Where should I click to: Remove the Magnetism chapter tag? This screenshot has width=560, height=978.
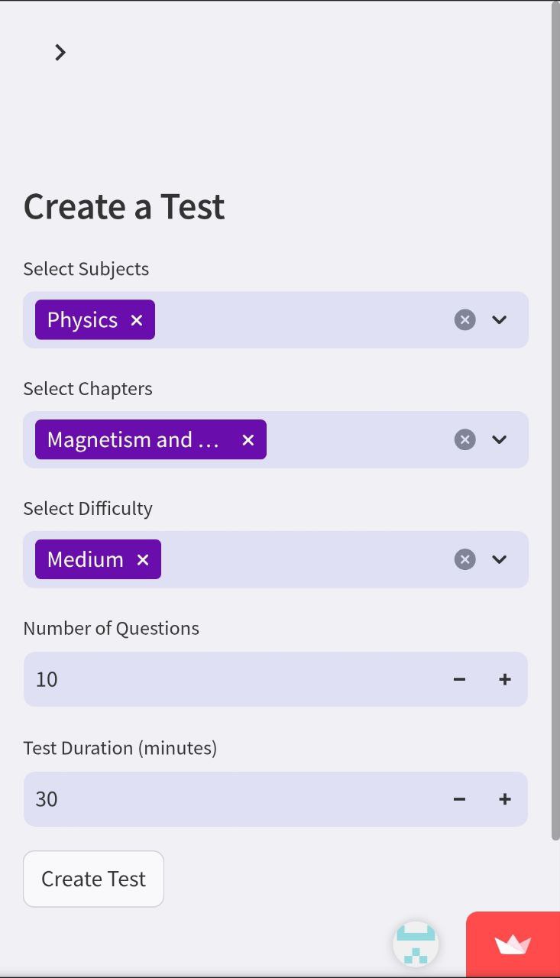click(248, 440)
